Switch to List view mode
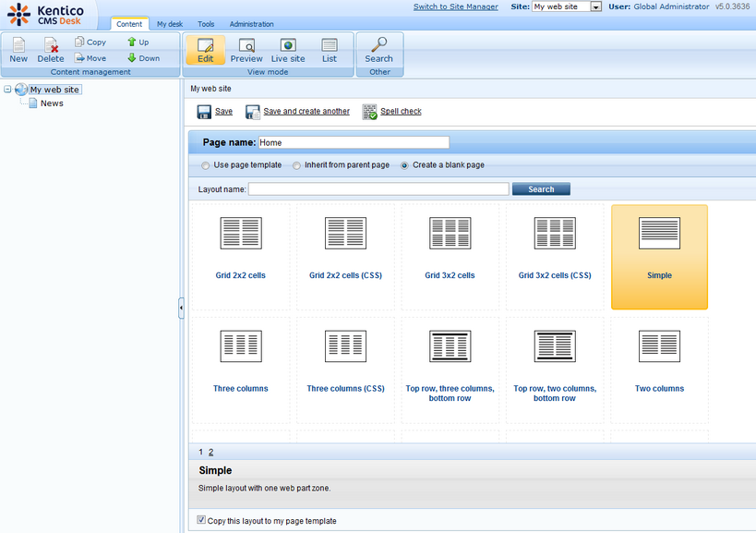Screen dimensions: 756x533 [x=330, y=49]
